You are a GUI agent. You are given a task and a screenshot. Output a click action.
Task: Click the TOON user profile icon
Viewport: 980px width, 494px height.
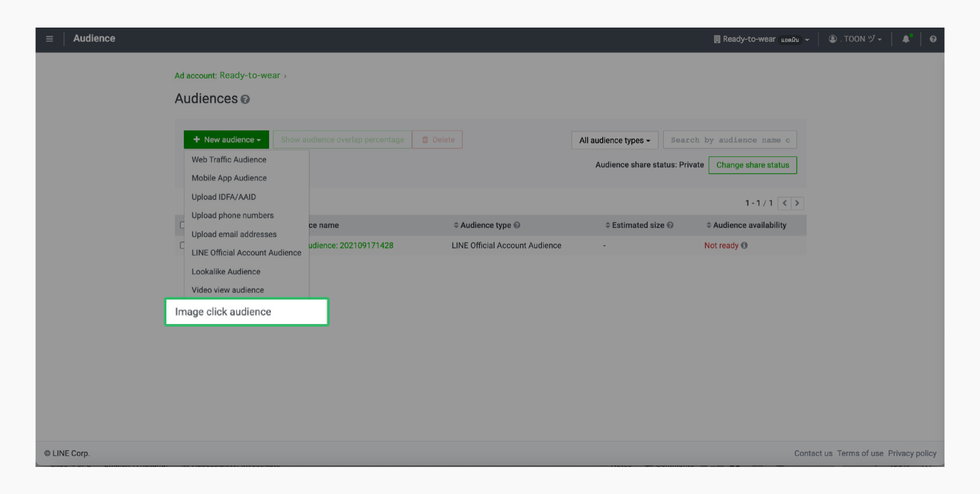coord(832,39)
